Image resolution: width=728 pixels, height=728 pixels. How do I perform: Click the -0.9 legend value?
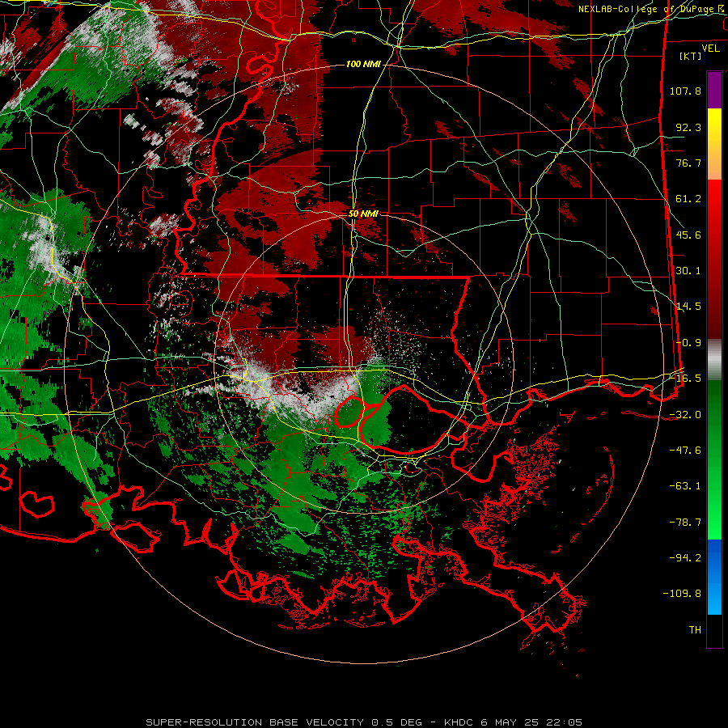pyautogui.click(x=688, y=343)
